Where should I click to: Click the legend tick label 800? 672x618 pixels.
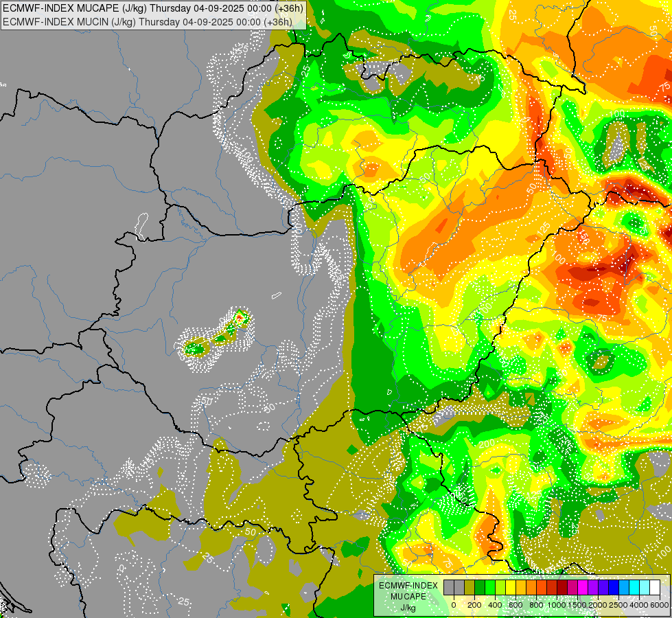point(536,605)
